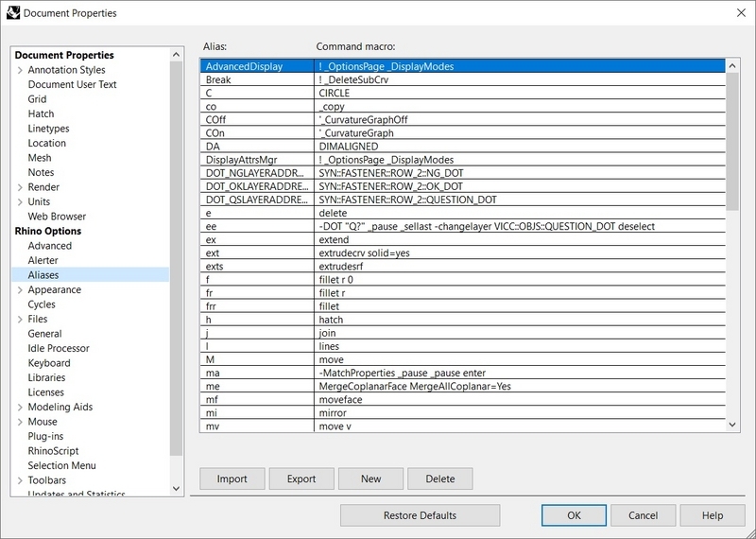This screenshot has width=756, height=539.
Task: Close the Document Properties dialog
Action: coord(742,13)
